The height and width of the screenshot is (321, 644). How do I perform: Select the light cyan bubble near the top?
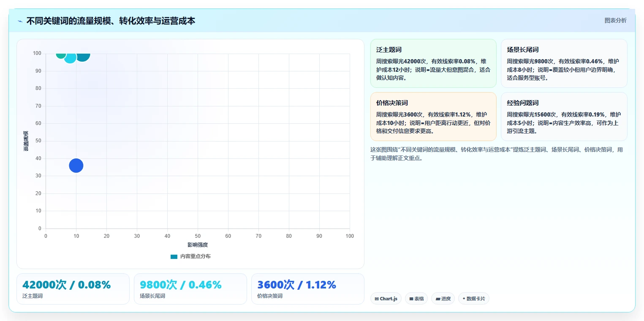tap(70, 57)
